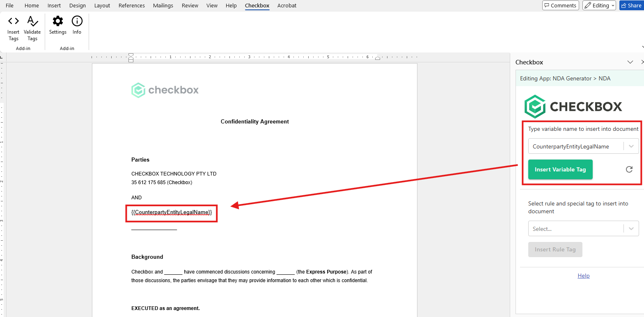This screenshot has height=317, width=644.
Task: Click the Checkbox logo in the document header
Action: [x=165, y=90]
